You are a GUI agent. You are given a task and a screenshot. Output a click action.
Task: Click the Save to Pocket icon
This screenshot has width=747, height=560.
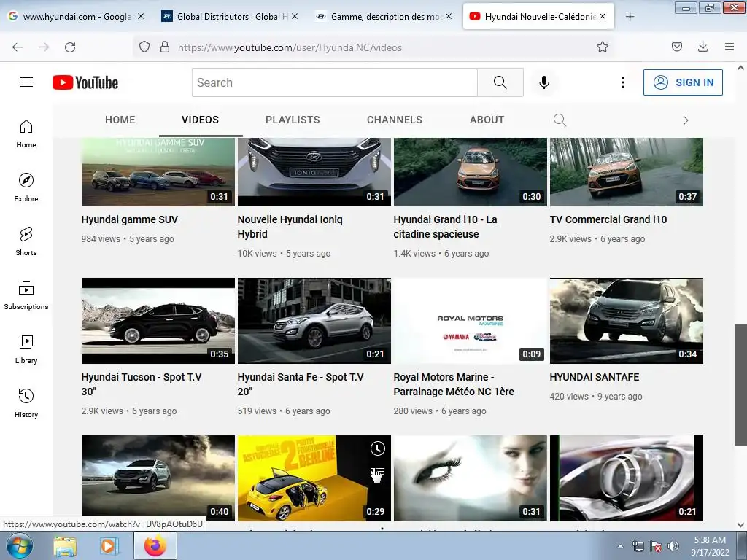[676, 47]
